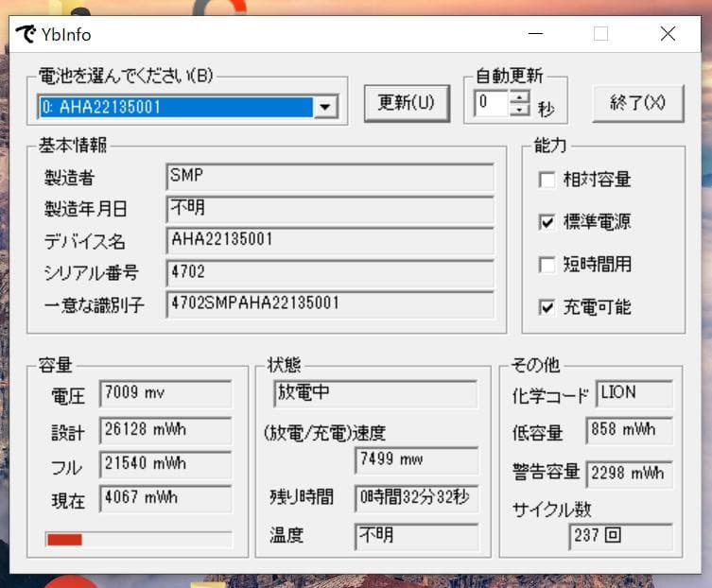Select the サイクル数 field showing 237 回

pyautogui.click(x=620, y=537)
